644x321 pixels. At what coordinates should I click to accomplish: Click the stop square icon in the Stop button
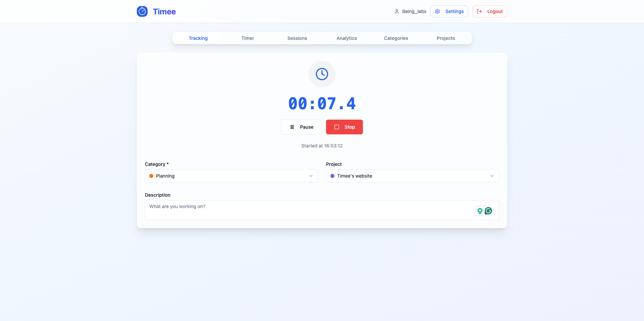coord(336,127)
